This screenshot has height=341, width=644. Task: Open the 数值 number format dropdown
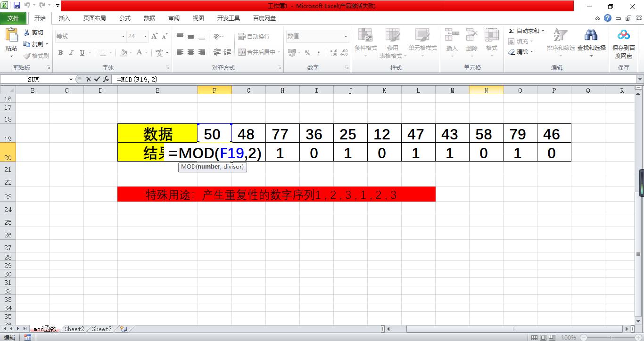click(346, 36)
